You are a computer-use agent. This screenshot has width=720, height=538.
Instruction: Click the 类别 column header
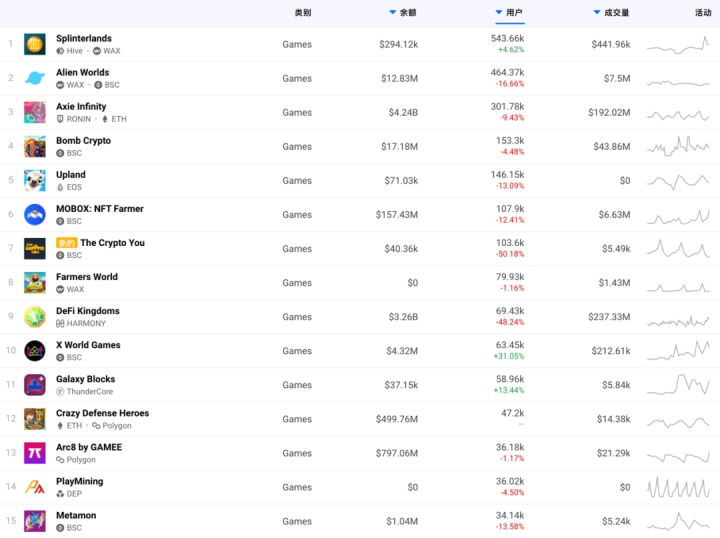(302, 13)
